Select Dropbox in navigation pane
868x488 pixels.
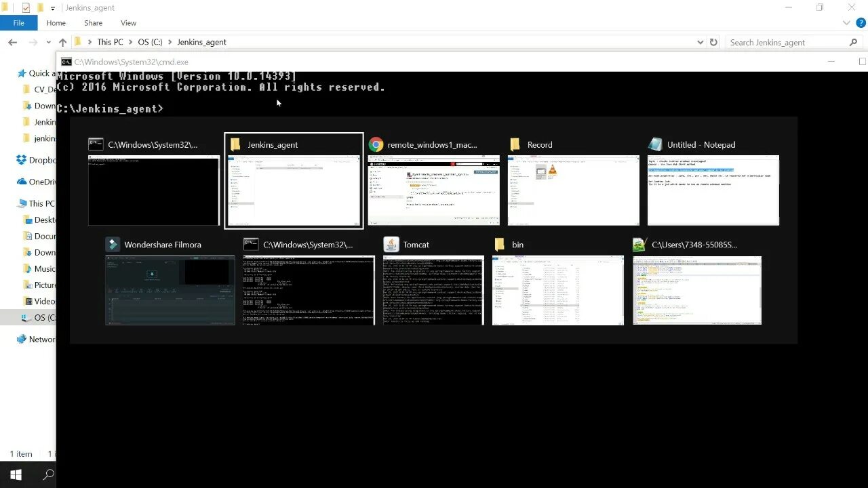pyautogui.click(x=37, y=161)
